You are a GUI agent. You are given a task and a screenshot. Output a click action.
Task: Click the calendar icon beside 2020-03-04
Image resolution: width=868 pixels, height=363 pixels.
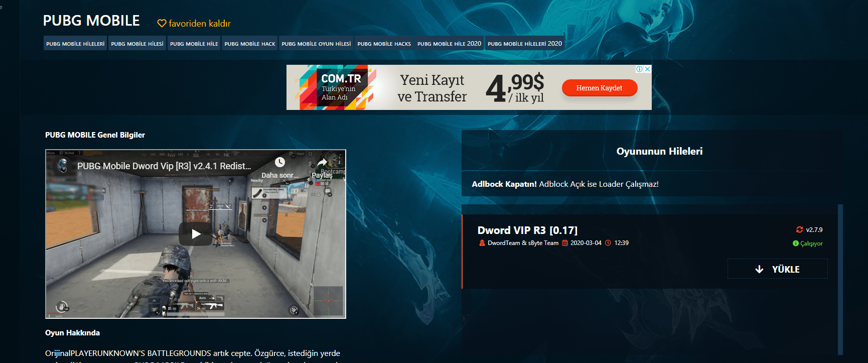tap(565, 243)
